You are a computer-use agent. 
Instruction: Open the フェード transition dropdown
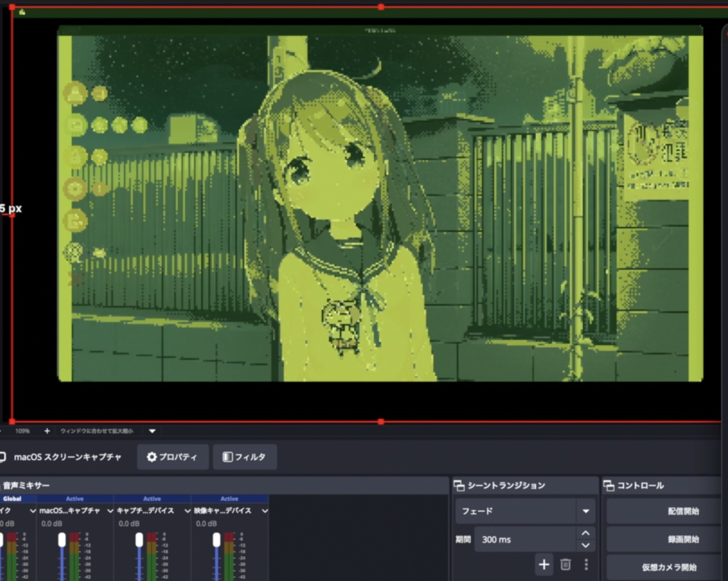525,511
